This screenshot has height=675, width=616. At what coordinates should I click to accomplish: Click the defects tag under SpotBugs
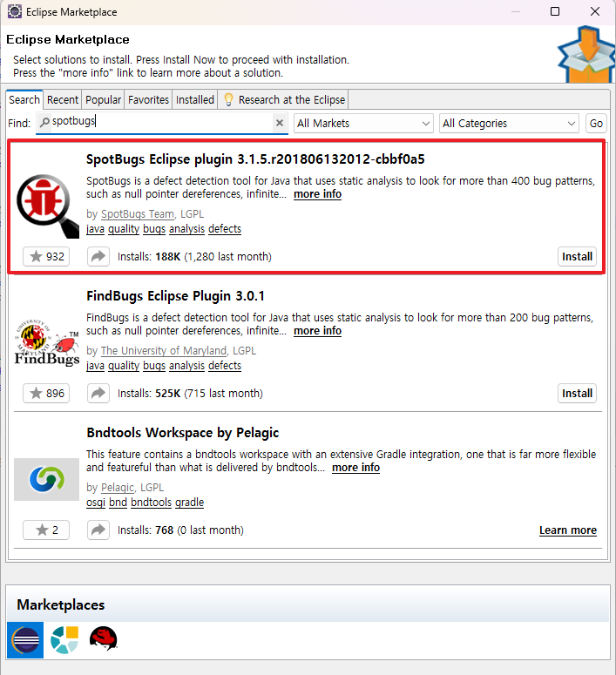pos(225,229)
